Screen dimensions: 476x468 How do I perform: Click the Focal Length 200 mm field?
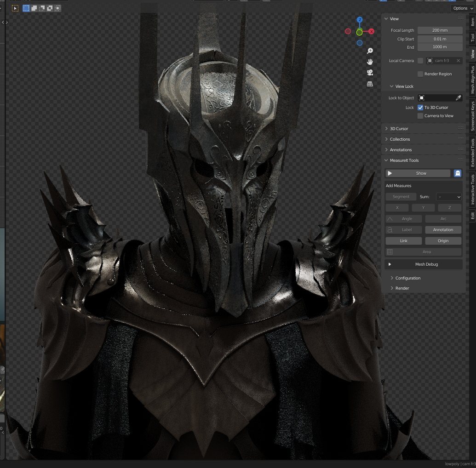[x=440, y=30]
